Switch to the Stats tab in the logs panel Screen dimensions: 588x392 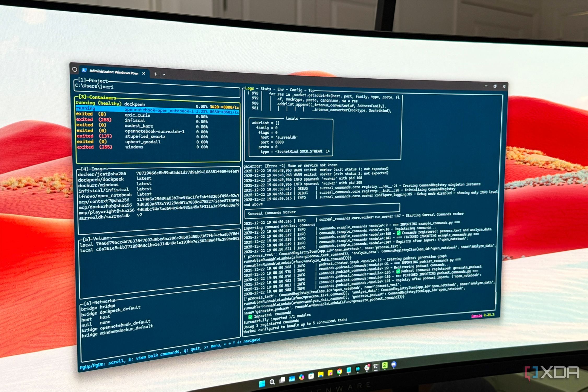(266, 89)
